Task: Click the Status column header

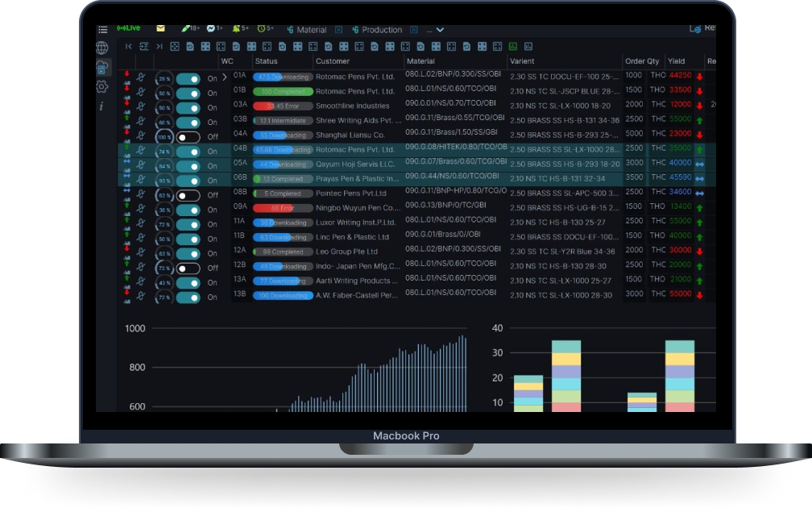Action: [x=267, y=61]
